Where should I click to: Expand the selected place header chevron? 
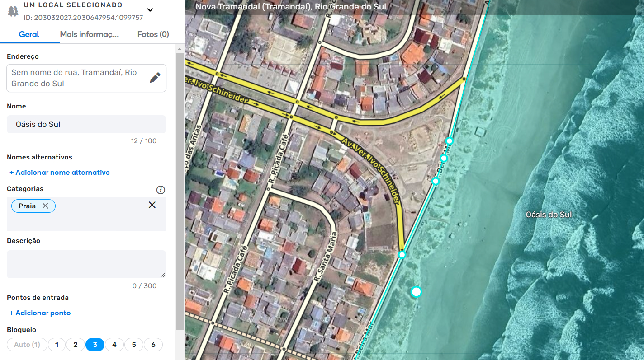click(150, 10)
